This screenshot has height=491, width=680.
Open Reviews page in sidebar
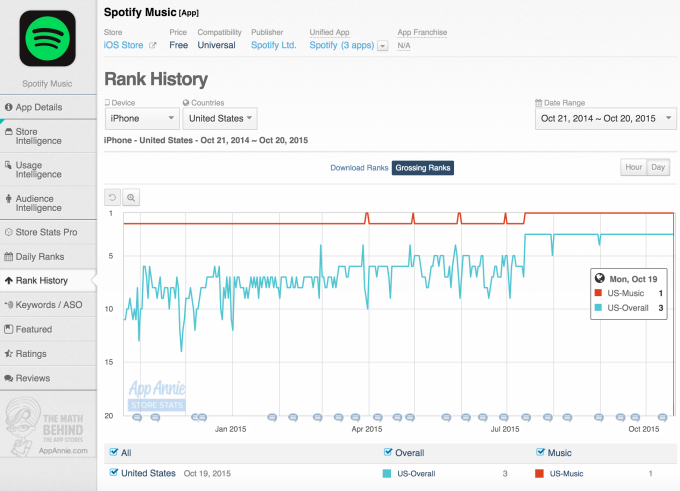(48, 378)
